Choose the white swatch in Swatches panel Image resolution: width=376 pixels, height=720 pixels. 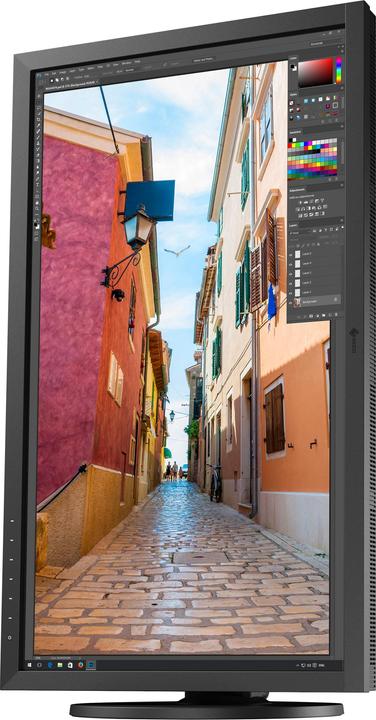[x=294, y=140]
